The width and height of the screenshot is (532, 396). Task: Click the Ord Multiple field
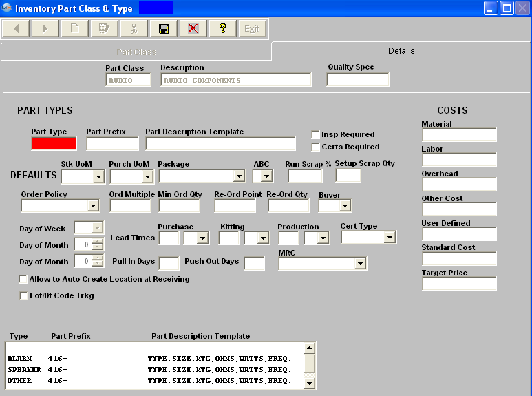[x=131, y=206]
